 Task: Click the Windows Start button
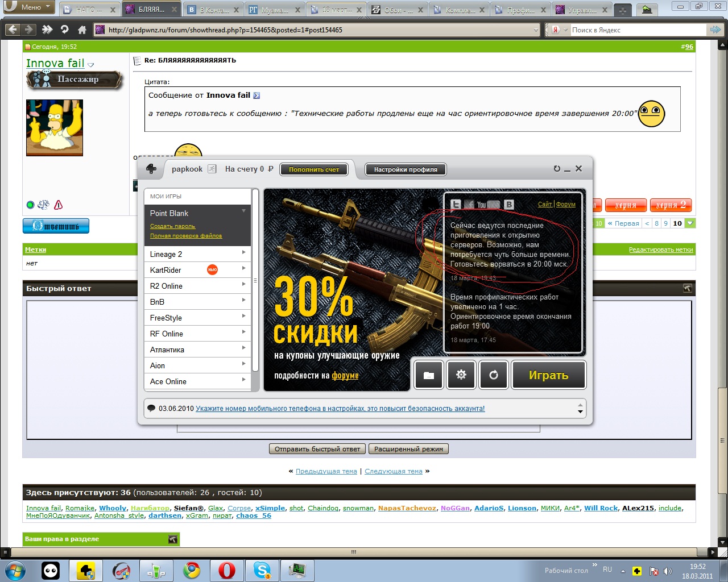tap(15, 570)
